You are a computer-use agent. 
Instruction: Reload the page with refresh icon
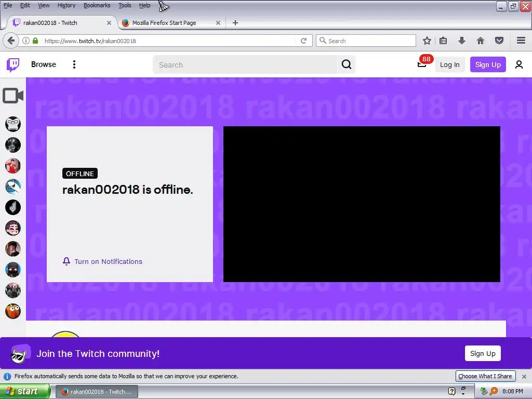pos(303,41)
